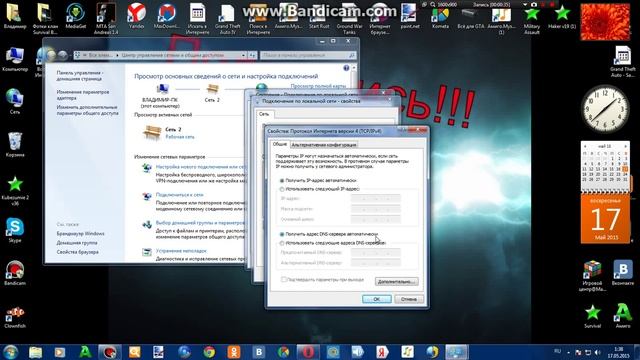
Task: Click the Сеть 2 bench icon in network map
Action: pos(212,89)
